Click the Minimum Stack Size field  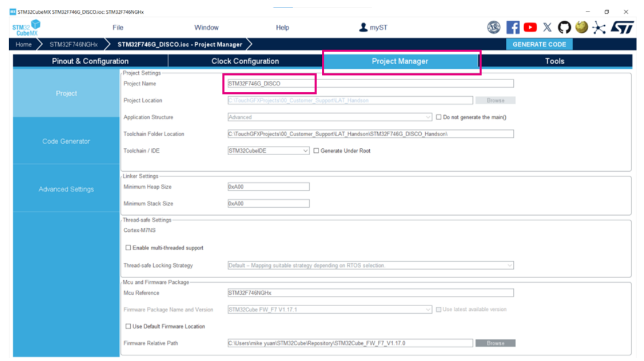click(268, 204)
